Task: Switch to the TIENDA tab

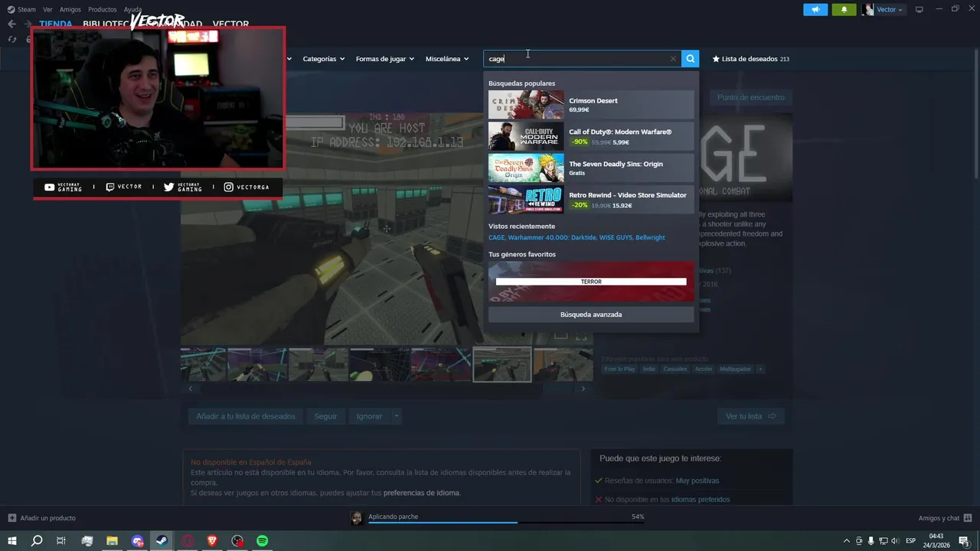Action: pos(56,24)
